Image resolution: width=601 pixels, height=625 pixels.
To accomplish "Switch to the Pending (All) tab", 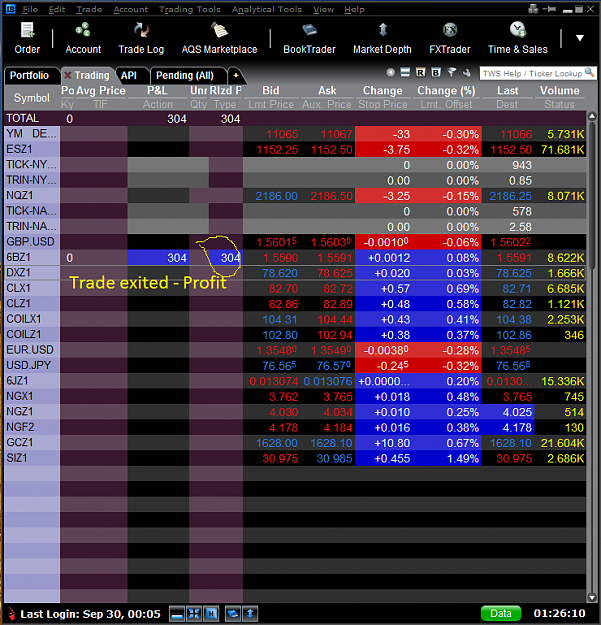I will (x=185, y=75).
